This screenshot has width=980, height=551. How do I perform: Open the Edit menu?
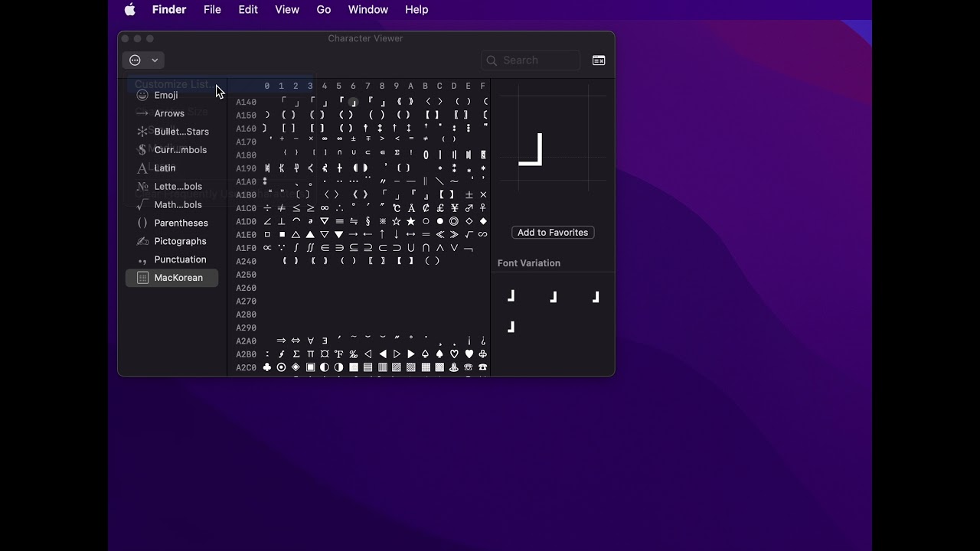[248, 10]
